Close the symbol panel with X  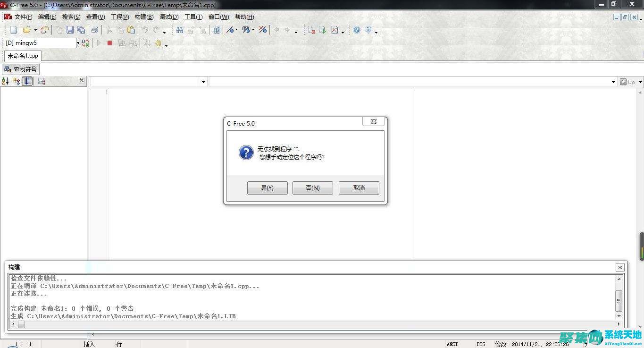pyautogui.click(x=81, y=81)
